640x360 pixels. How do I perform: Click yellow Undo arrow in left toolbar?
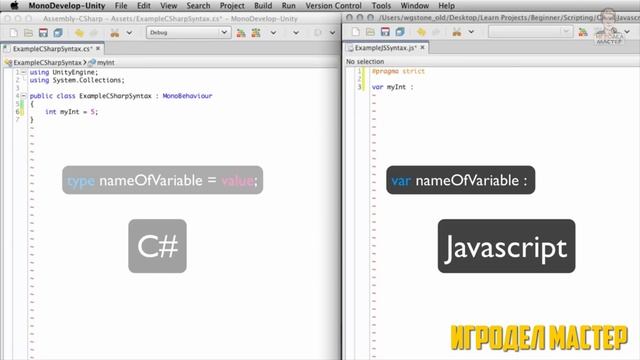[x=79, y=33]
